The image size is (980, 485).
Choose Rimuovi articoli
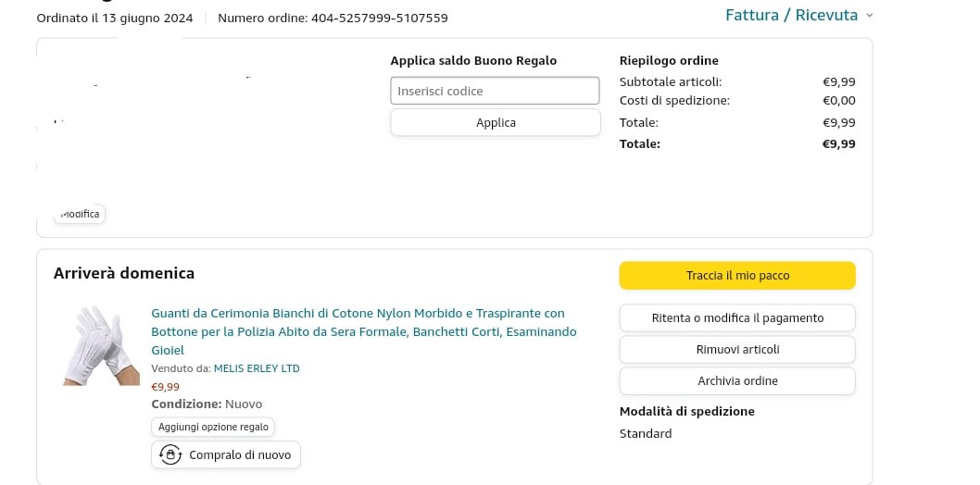(x=737, y=350)
